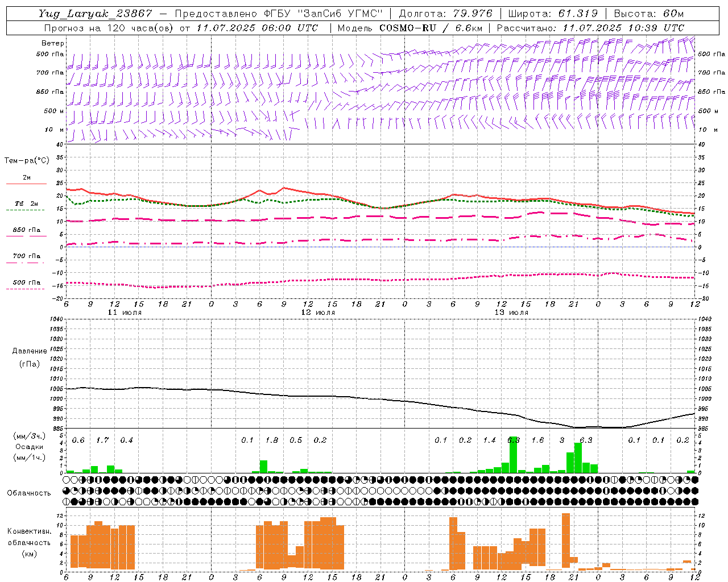Click the Прогноз на 120 часа(ов) text
728x582 pixels.
click(x=109, y=28)
